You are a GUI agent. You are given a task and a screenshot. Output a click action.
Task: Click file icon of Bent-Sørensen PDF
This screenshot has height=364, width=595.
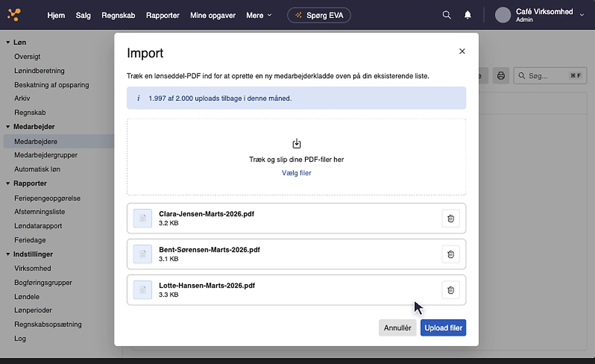pos(143,254)
